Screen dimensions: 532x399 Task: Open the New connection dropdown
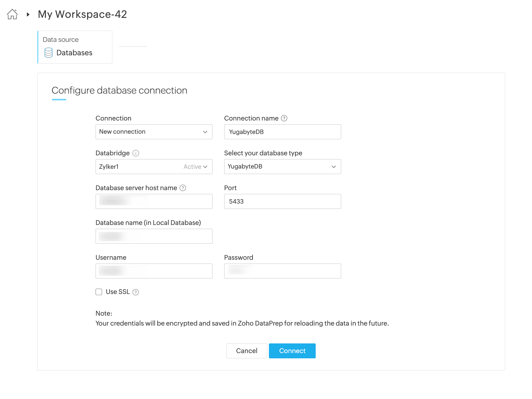(154, 132)
